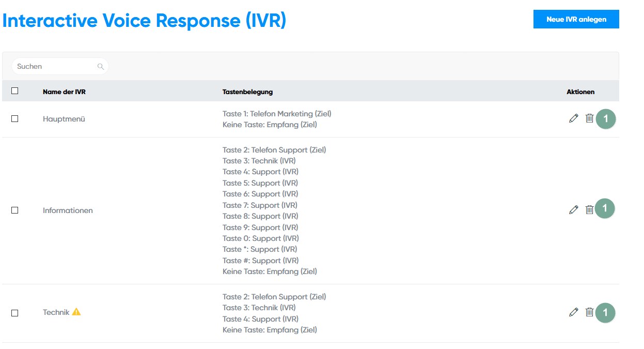This screenshot has width=644, height=349.
Task: Edit the Hauptmenü IVR with pencil icon
Action: coord(573,118)
